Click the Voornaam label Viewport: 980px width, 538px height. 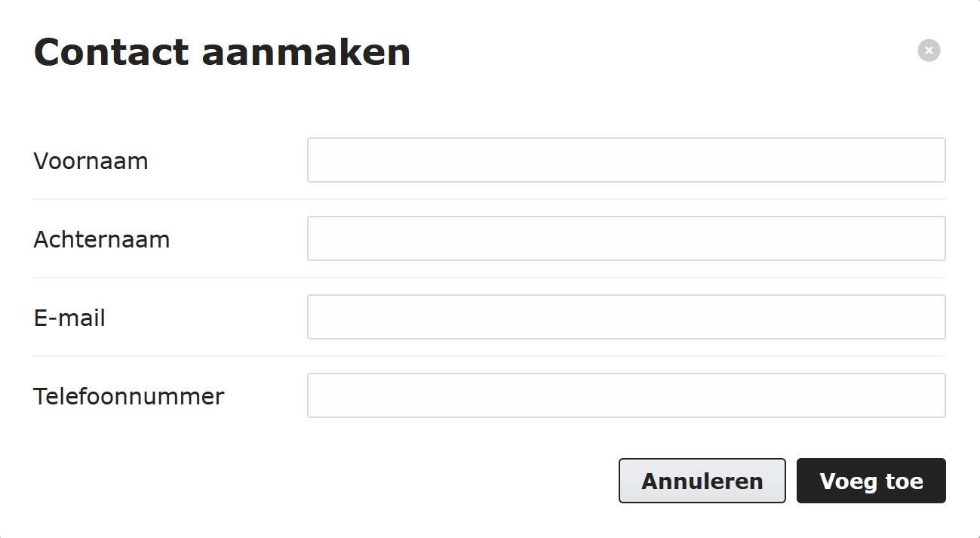(x=91, y=161)
